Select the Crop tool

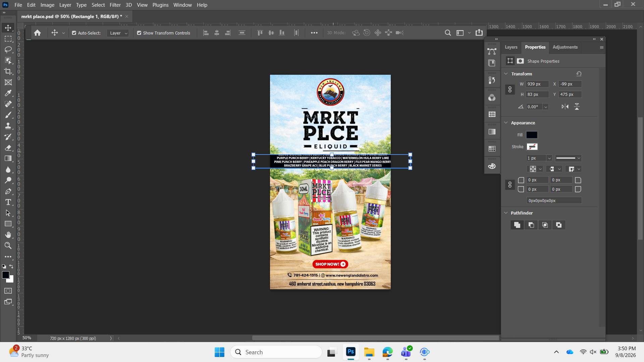8,71
